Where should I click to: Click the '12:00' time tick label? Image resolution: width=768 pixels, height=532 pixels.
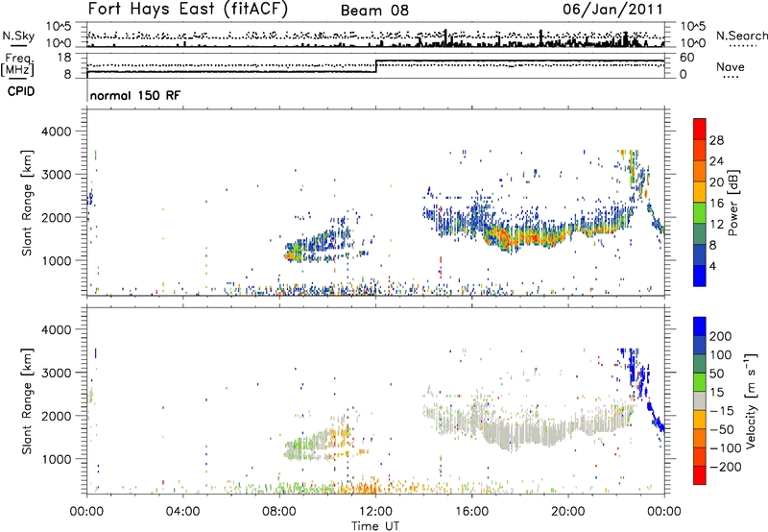[x=375, y=512]
